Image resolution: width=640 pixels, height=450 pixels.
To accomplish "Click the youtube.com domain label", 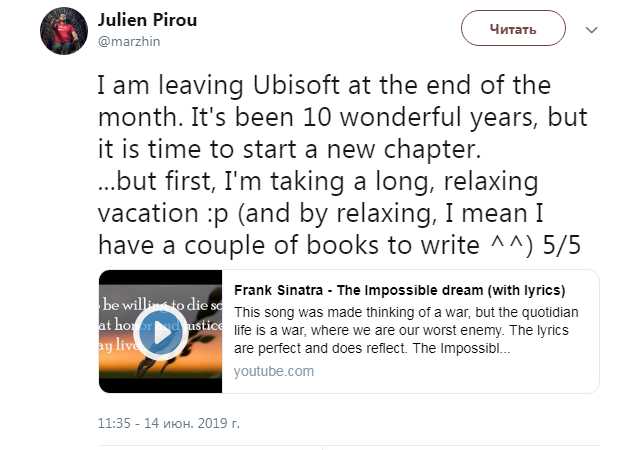I will [274, 371].
